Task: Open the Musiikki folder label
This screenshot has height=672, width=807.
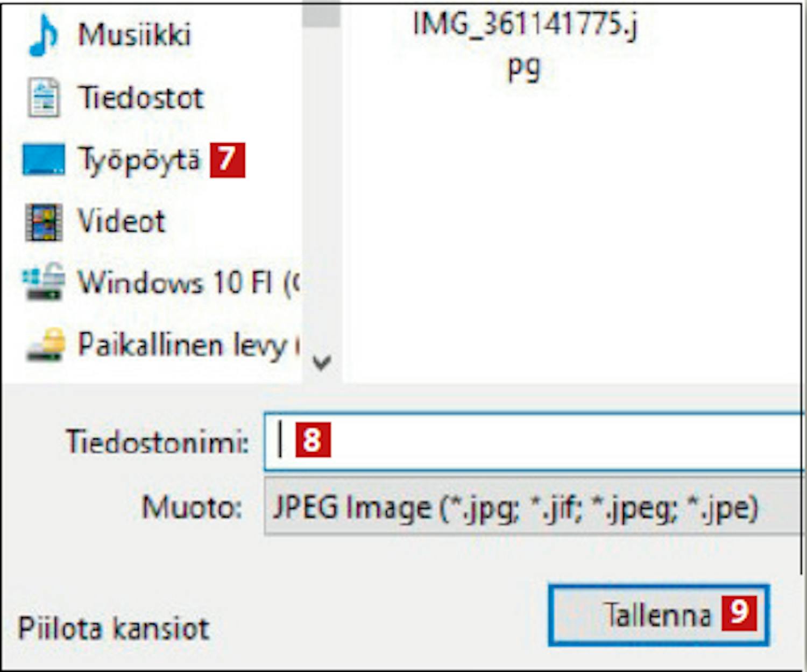Action: point(134,35)
